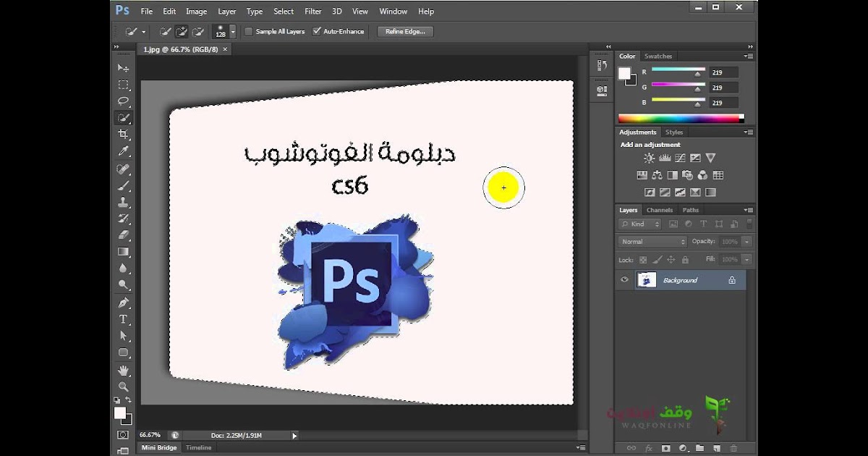Viewport: 868px width, 456px height.
Task: Select the Path Selection tool
Action: click(x=124, y=336)
